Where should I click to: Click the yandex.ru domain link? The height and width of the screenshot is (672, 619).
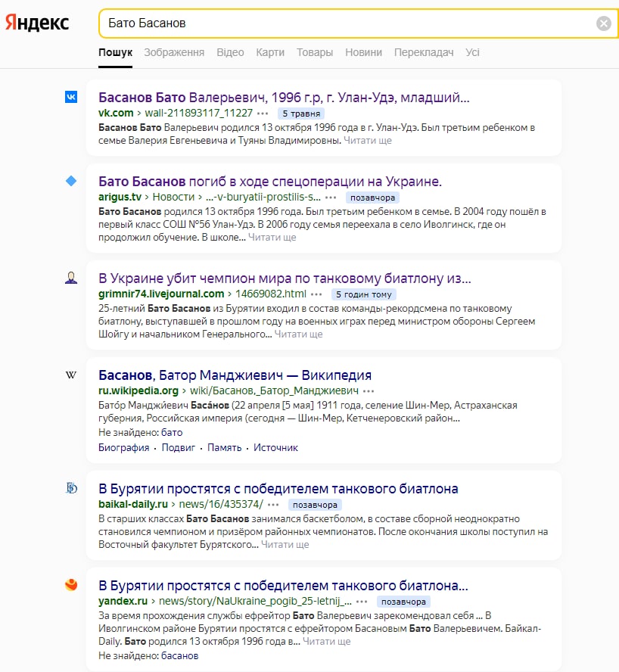[123, 602]
